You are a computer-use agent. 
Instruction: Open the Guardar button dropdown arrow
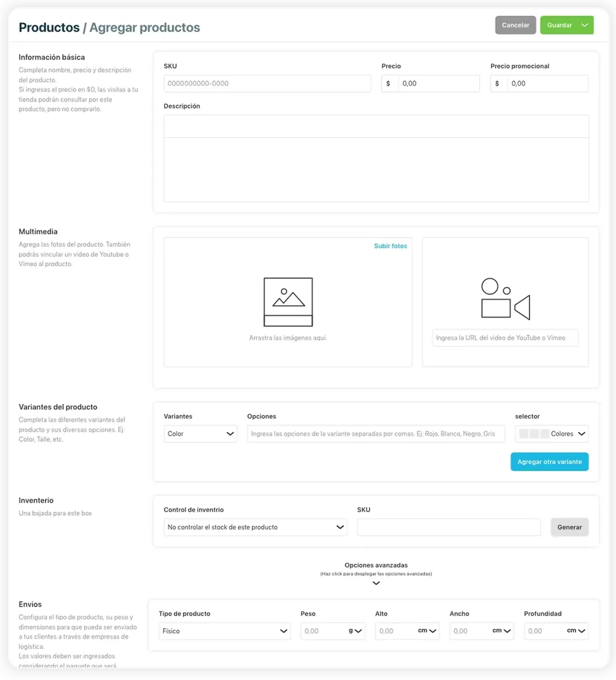click(x=585, y=25)
